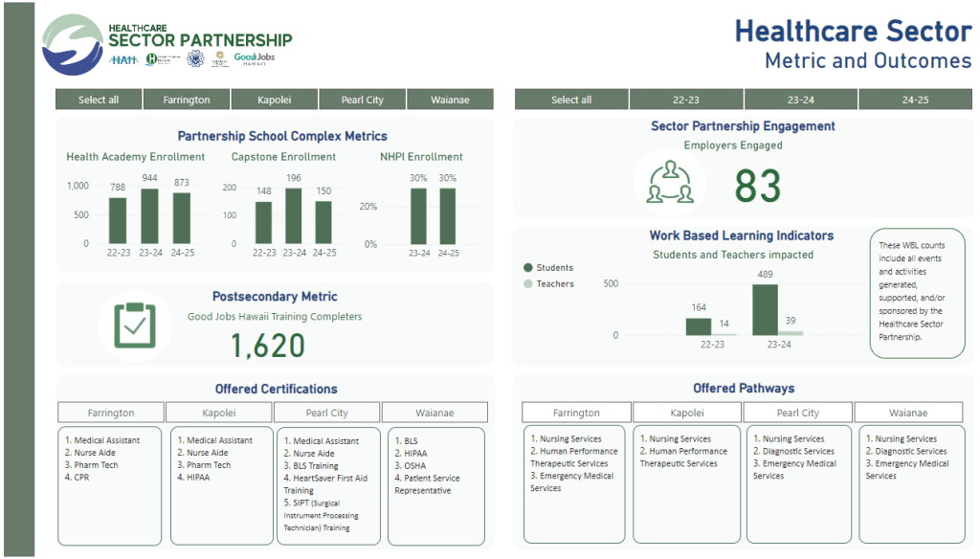The width and height of the screenshot is (980, 559).
Task: Filter by Waianae school complex
Action: (450, 100)
